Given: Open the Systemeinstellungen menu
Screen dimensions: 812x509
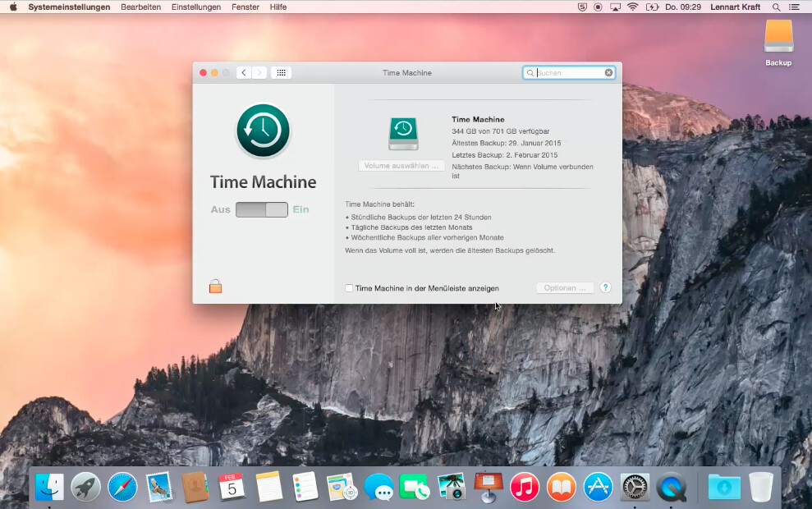Looking at the screenshot, I should coord(70,7).
